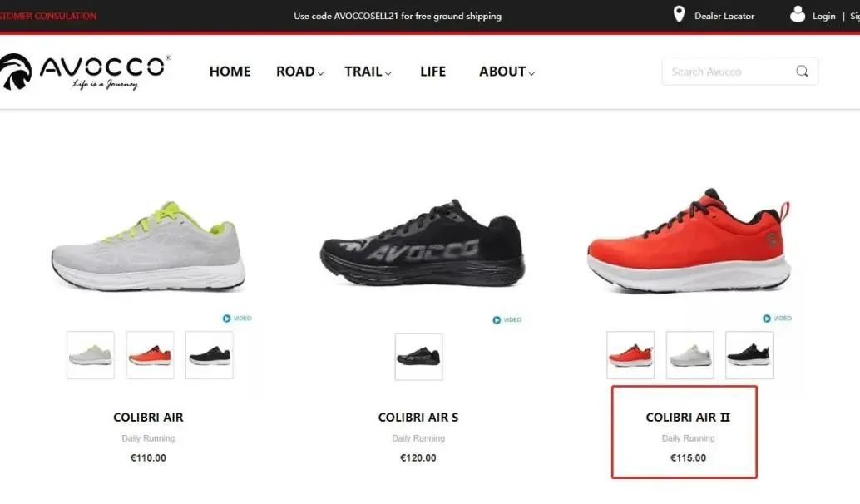
Task: Click the user account icon
Action: click(x=798, y=14)
